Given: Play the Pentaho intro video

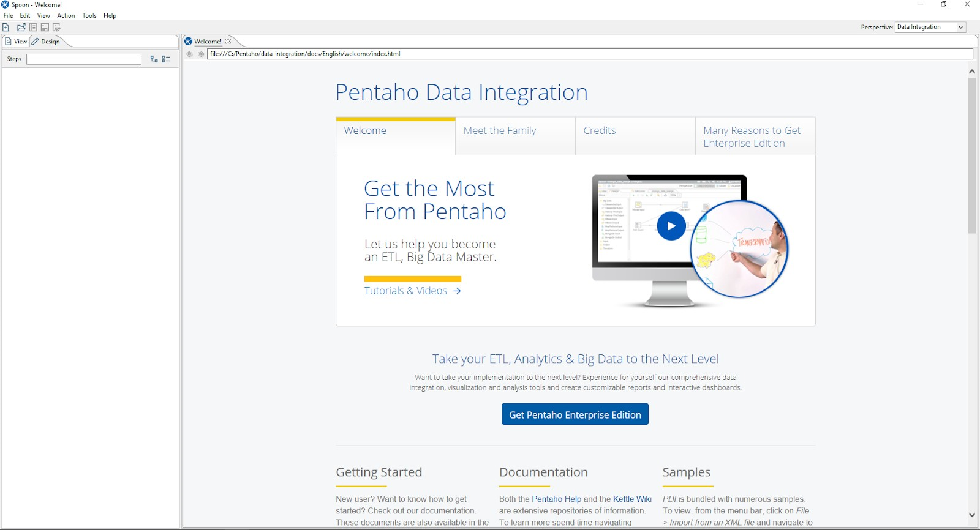Looking at the screenshot, I should click(x=671, y=226).
